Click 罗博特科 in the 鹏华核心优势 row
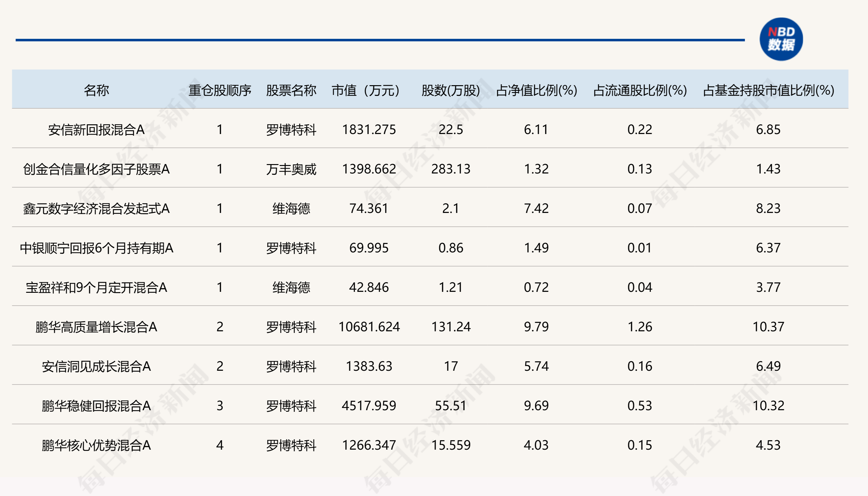This screenshot has height=496, width=868. point(291,445)
